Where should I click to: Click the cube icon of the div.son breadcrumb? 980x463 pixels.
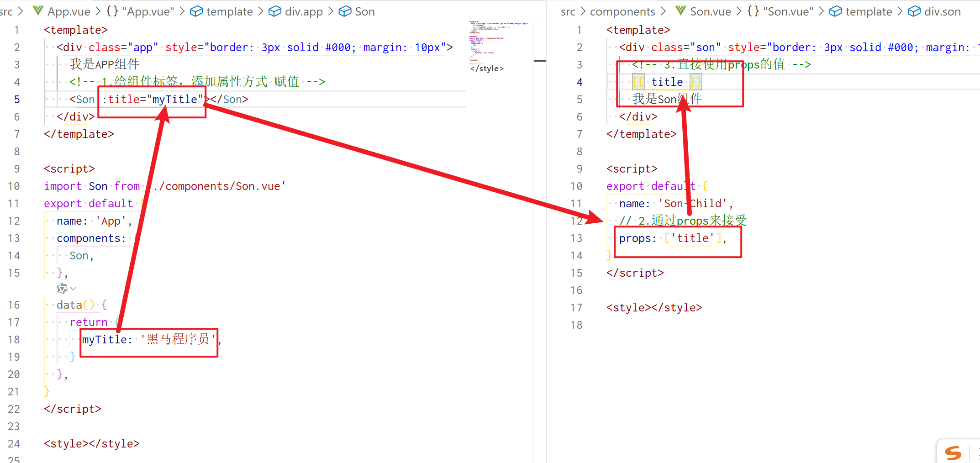pyautogui.click(x=914, y=11)
